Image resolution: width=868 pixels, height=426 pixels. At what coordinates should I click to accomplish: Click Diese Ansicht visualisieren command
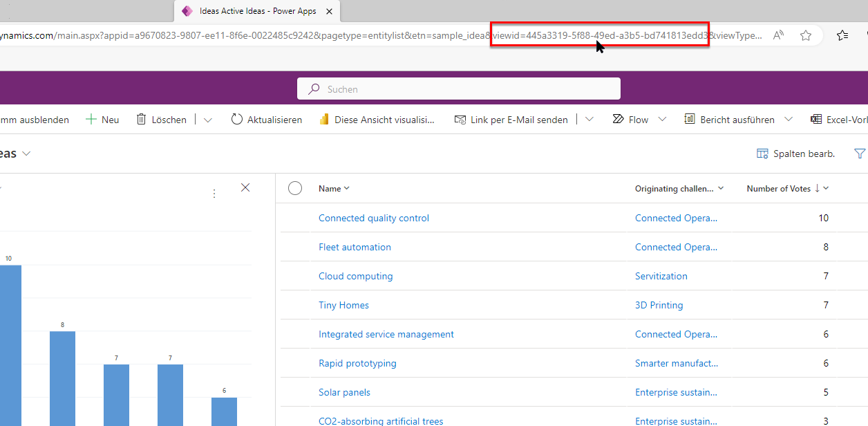click(x=377, y=120)
